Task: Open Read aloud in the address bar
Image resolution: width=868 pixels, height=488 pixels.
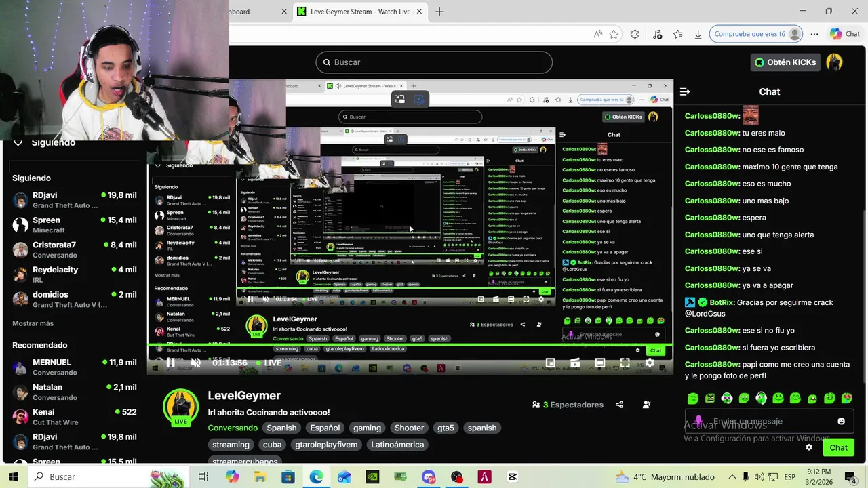Action: click(x=597, y=34)
